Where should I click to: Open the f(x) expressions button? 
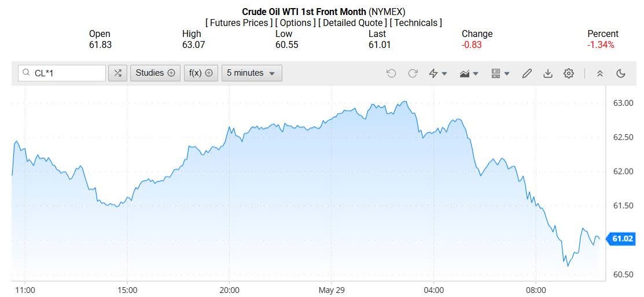[201, 73]
